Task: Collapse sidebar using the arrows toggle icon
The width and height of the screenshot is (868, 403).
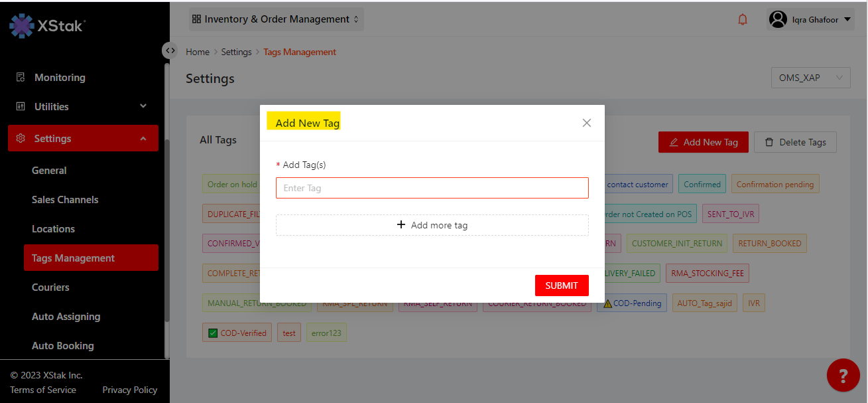Action: [170, 50]
